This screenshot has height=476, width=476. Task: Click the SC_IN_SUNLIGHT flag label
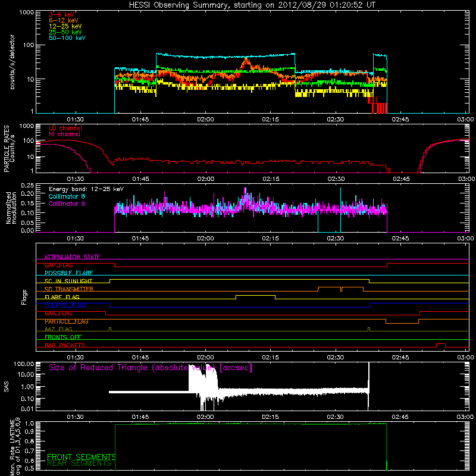[68, 281]
